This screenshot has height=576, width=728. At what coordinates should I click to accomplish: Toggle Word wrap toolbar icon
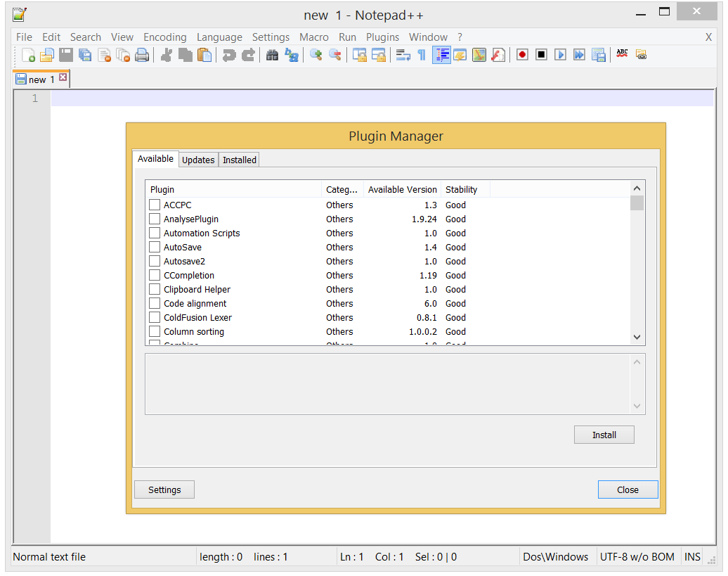403,55
